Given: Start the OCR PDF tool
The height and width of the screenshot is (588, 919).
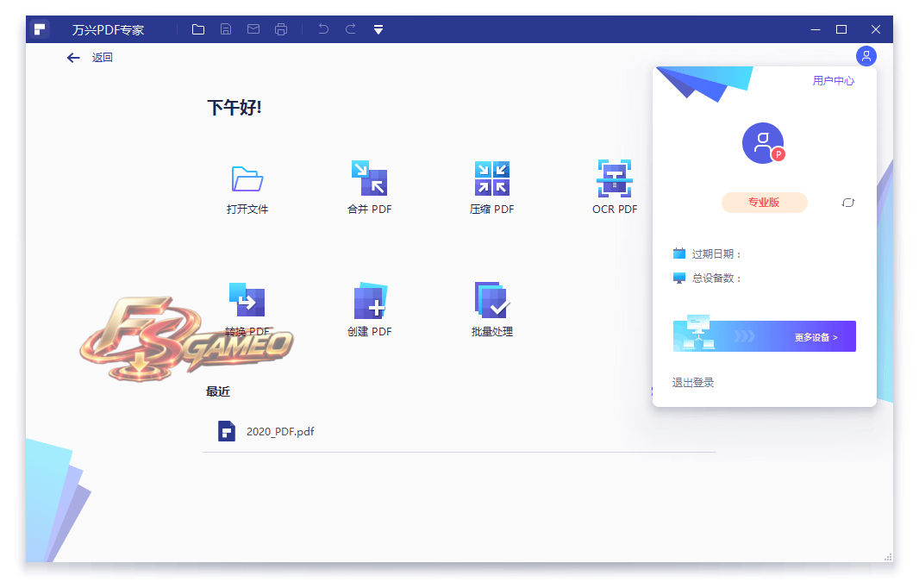Looking at the screenshot, I should (614, 178).
